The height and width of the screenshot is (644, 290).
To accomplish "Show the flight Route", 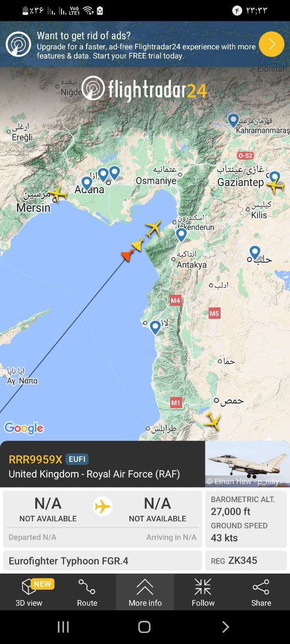I will click(x=87, y=592).
